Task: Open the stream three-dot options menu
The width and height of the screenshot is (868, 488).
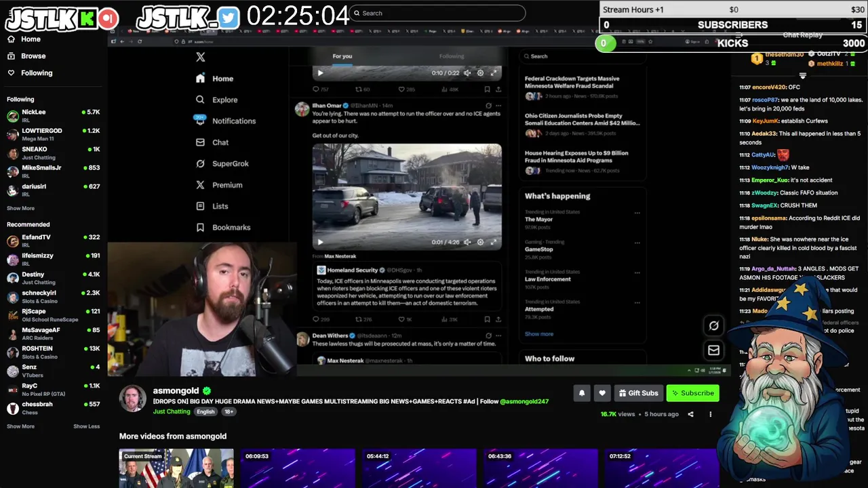Action: point(711,414)
